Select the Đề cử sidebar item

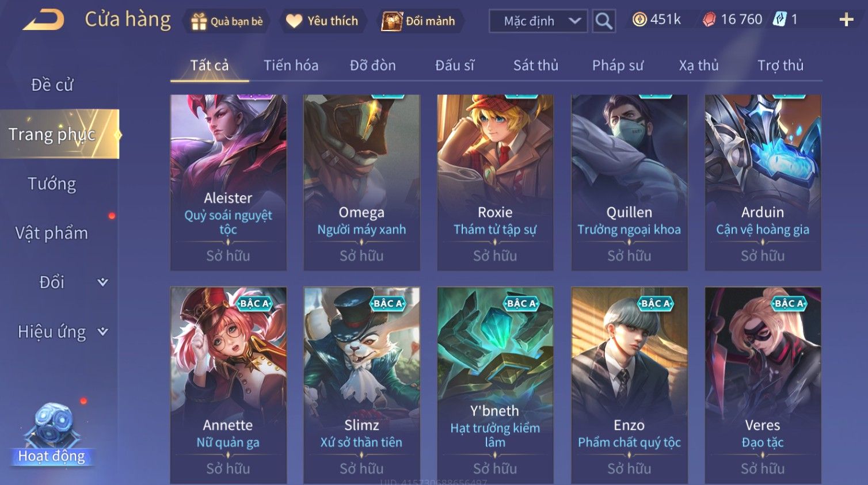coord(52,85)
